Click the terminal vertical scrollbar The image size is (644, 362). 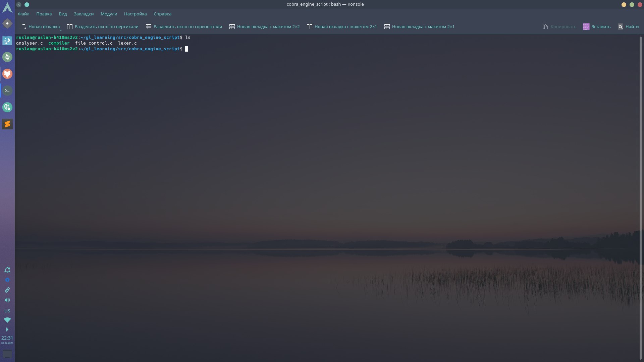coord(640,198)
